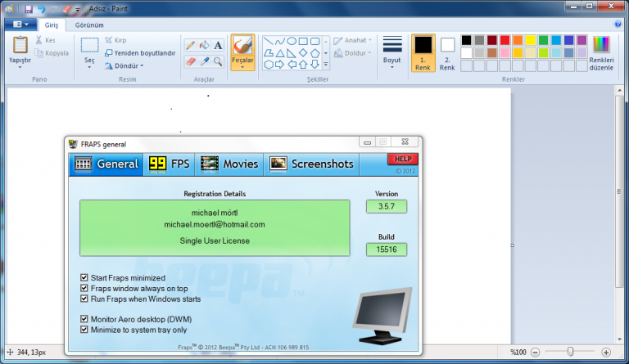Select the Text tool
Screen dimensions: 629x364
click(x=218, y=45)
